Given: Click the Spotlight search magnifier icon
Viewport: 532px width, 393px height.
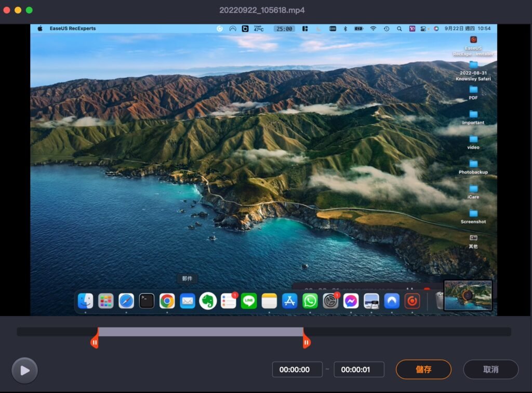Looking at the screenshot, I should pyautogui.click(x=400, y=29).
